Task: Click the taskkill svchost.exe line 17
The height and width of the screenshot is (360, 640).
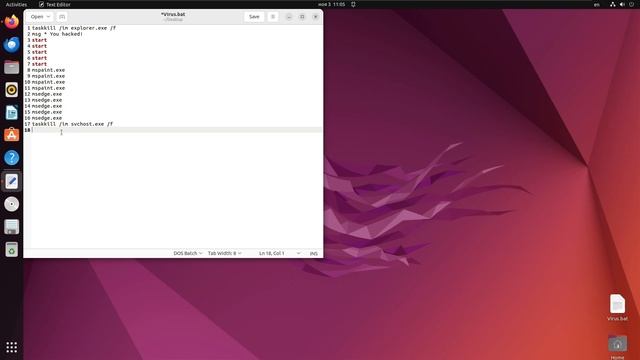Action: (x=72, y=124)
